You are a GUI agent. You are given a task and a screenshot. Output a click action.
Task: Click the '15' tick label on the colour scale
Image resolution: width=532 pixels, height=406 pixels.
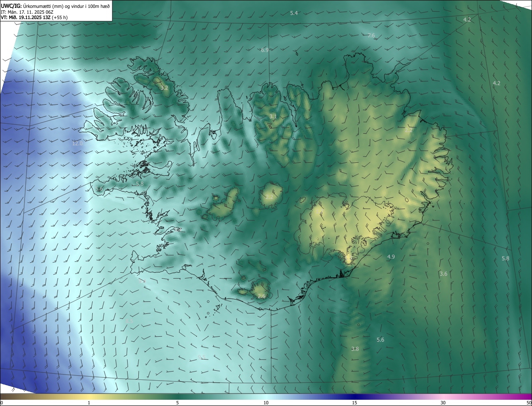(355, 403)
